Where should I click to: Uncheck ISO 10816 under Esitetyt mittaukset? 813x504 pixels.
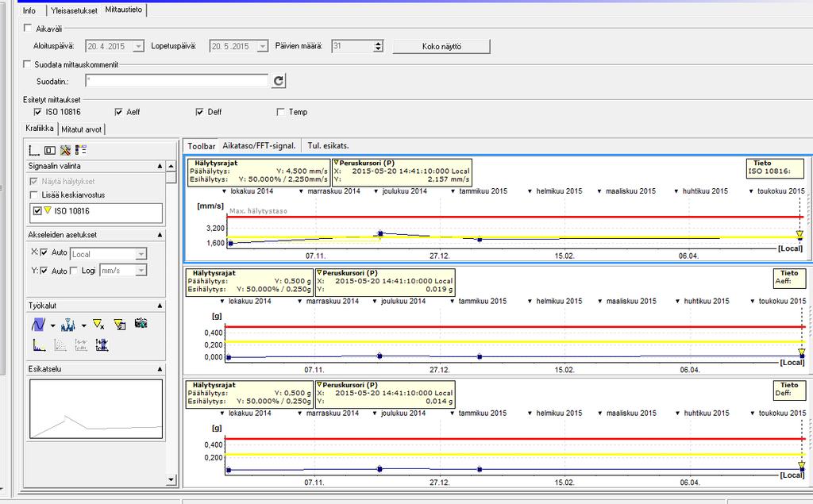37,112
